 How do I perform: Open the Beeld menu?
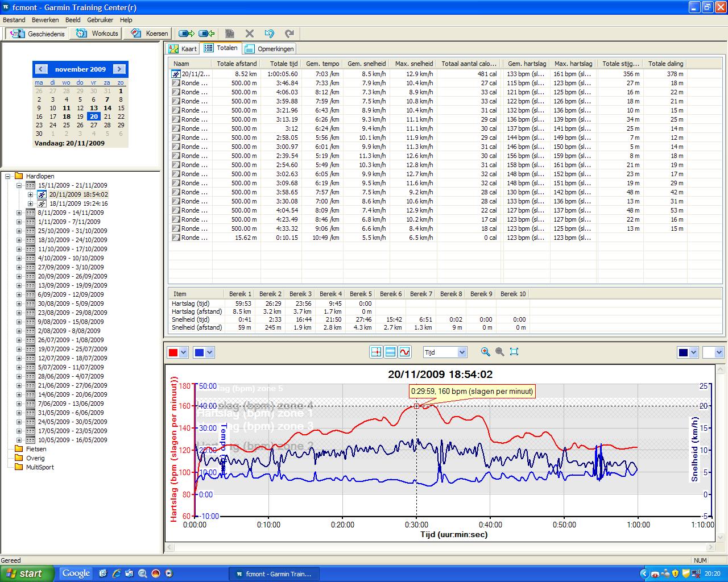click(73, 20)
